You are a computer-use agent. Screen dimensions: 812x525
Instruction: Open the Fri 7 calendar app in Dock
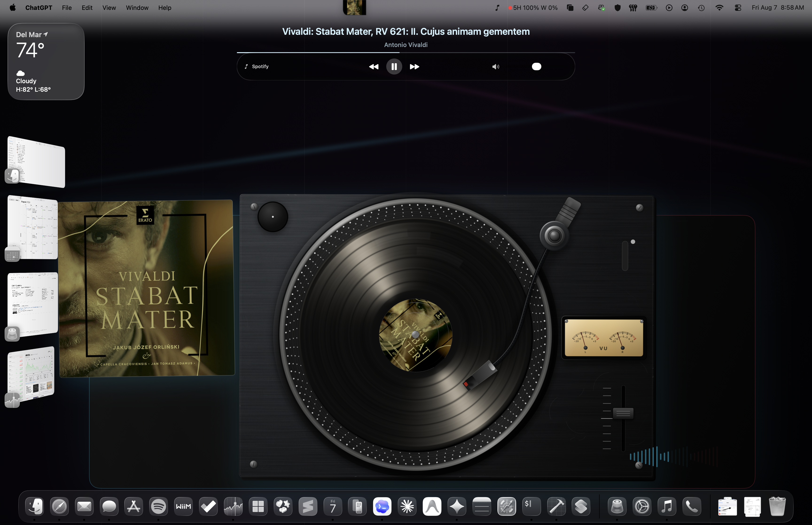point(333,507)
